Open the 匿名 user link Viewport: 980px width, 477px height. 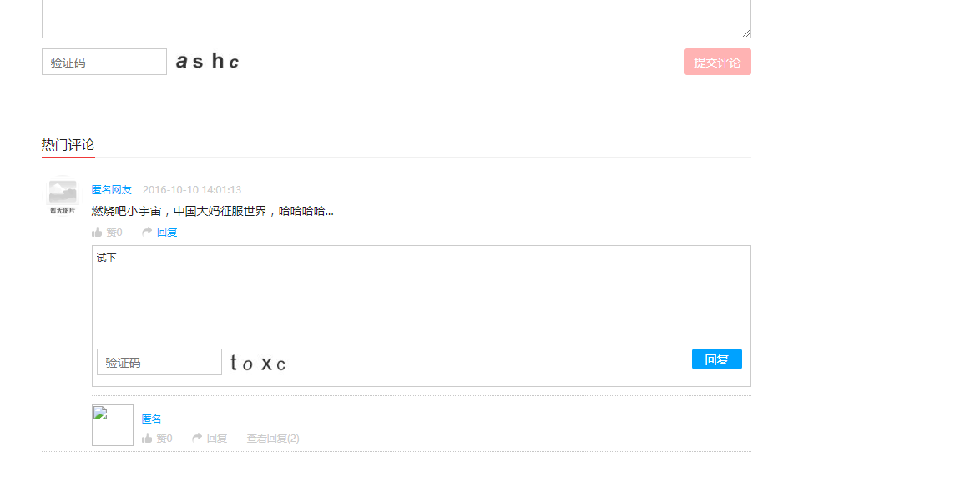[152, 419]
